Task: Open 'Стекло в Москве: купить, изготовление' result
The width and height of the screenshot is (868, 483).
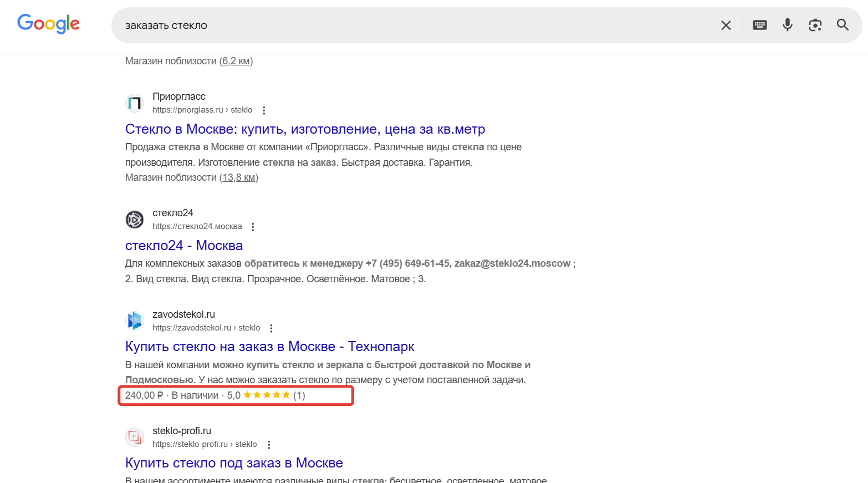Action: click(x=305, y=129)
